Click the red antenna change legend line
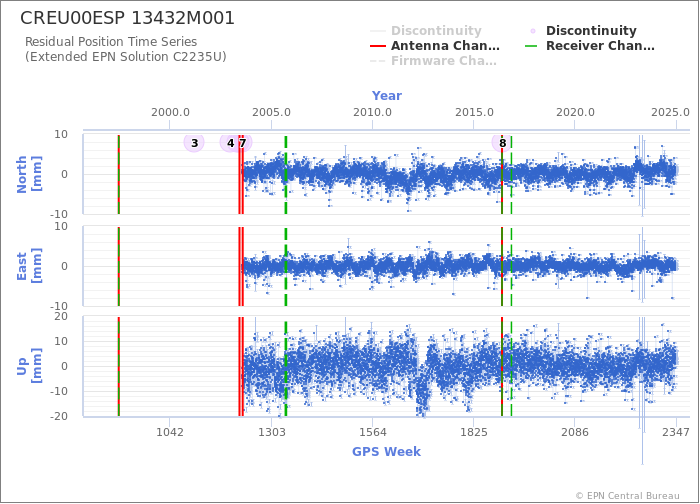700x504 pixels. pos(378,46)
